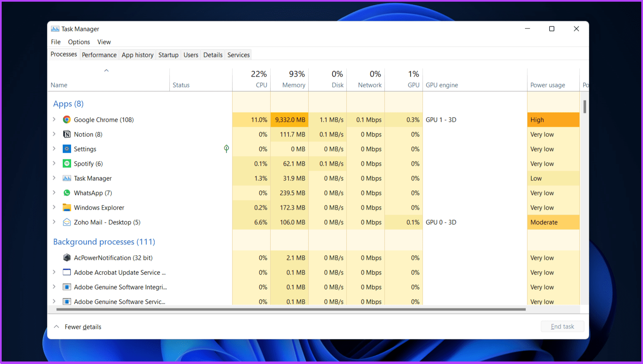Expand the Adobe Acrobat Update Service row

54,272
